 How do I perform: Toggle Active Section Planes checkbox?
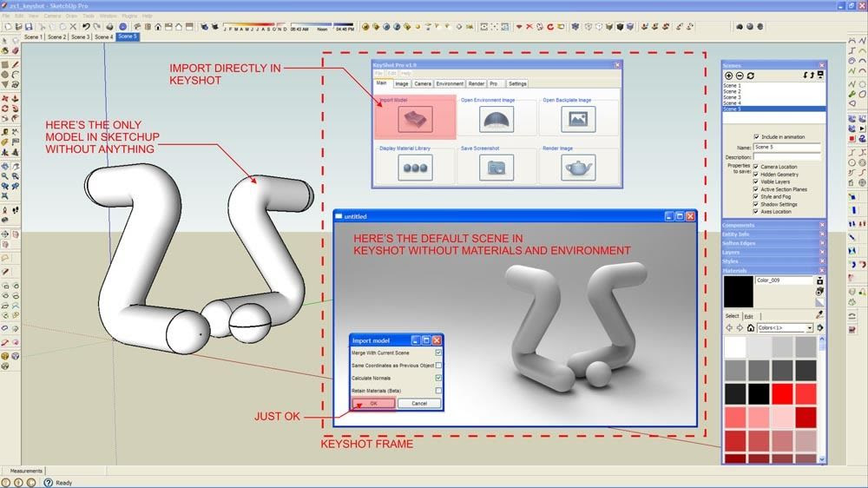tap(756, 189)
